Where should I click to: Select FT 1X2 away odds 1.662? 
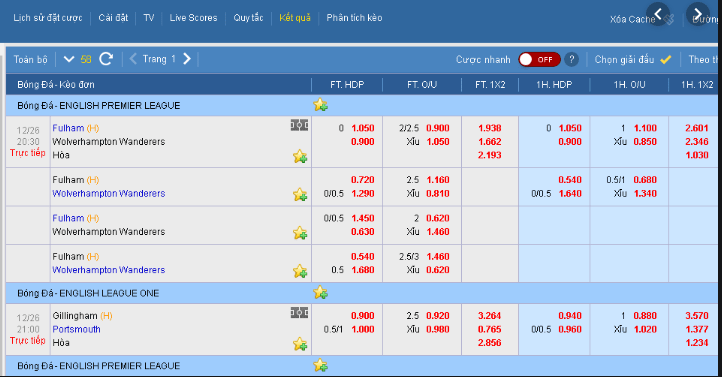pos(489,142)
